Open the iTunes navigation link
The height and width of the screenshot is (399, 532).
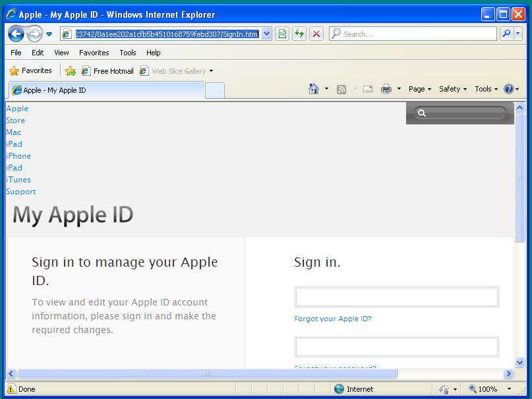coord(18,180)
